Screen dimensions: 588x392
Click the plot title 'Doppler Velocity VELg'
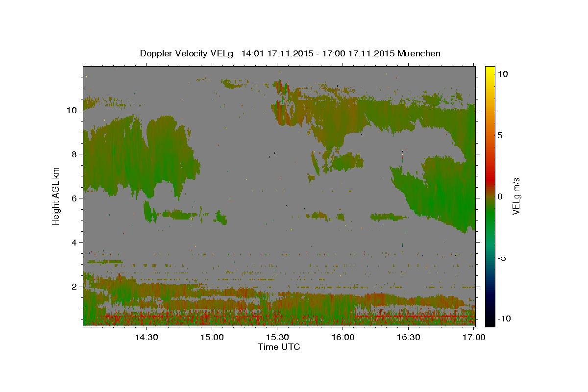click(188, 53)
